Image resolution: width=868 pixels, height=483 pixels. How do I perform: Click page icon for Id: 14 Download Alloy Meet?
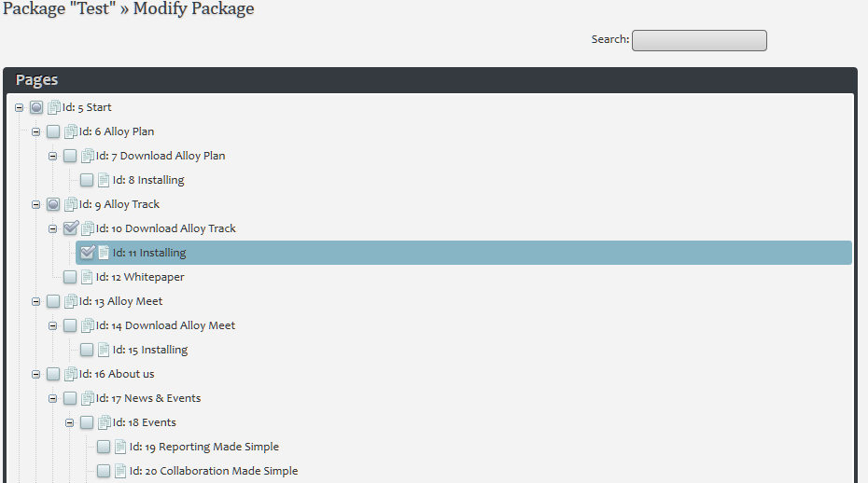[88, 325]
